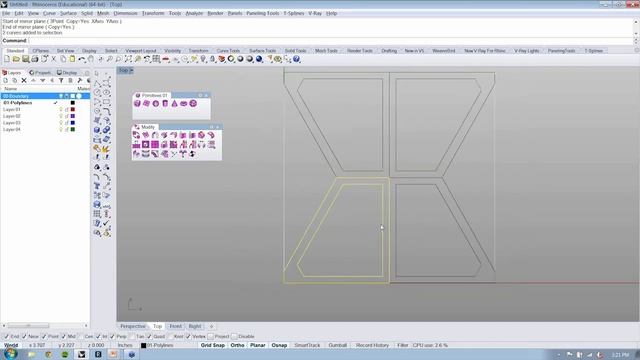Click the Zoom Extents icon
This screenshot has height=360, width=640.
[x=128, y=59]
